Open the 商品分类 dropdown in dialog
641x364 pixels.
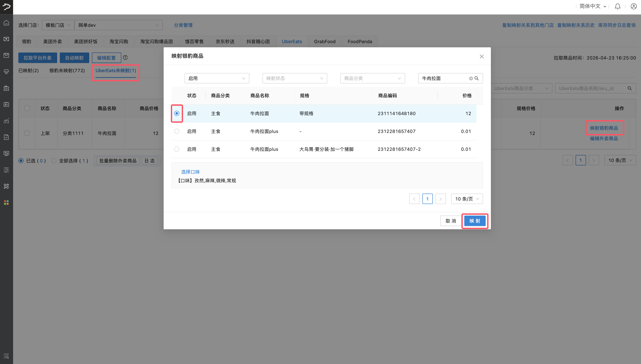(x=373, y=78)
